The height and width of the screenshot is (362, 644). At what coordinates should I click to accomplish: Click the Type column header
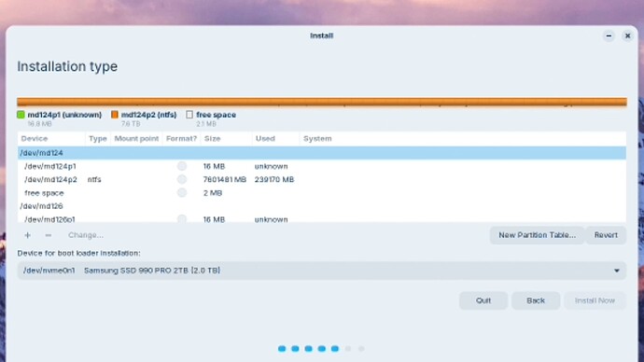pos(98,139)
